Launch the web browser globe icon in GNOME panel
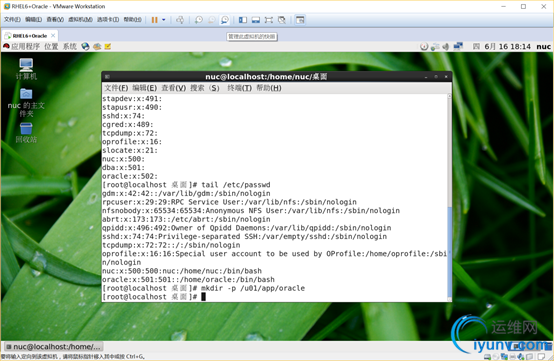554x361 pixels. [85, 46]
